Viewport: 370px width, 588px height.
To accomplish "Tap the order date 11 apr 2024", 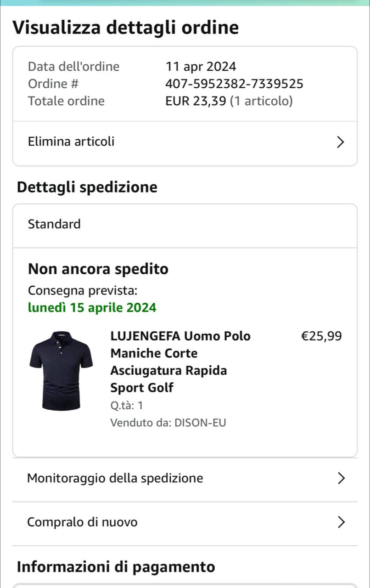I will pyautogui.click(x=201, y=67).
